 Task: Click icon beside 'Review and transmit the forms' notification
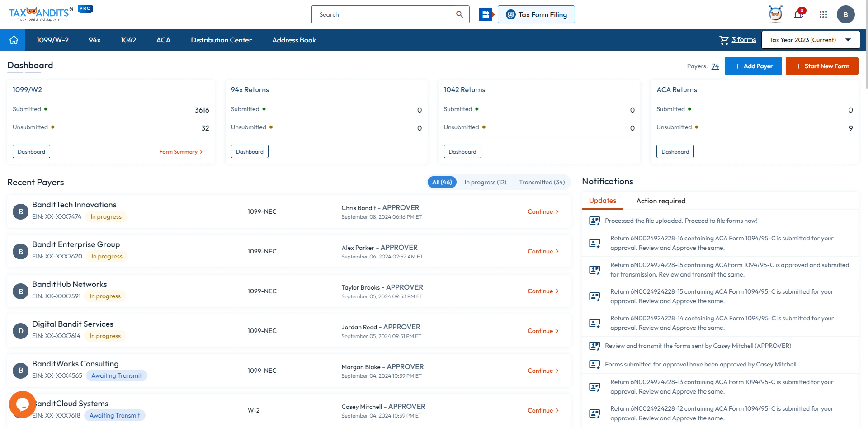click(x=594, y=346)
